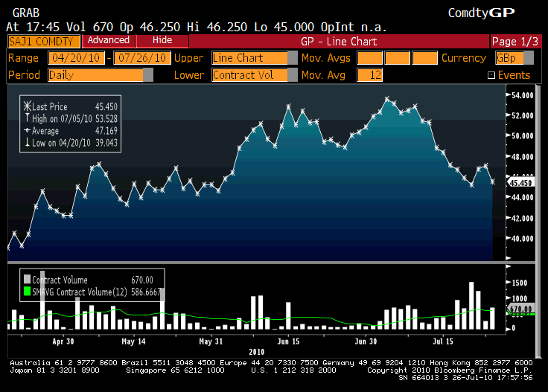
Task: Edit the range start date 04/20/10
Action: click(76, 58)
